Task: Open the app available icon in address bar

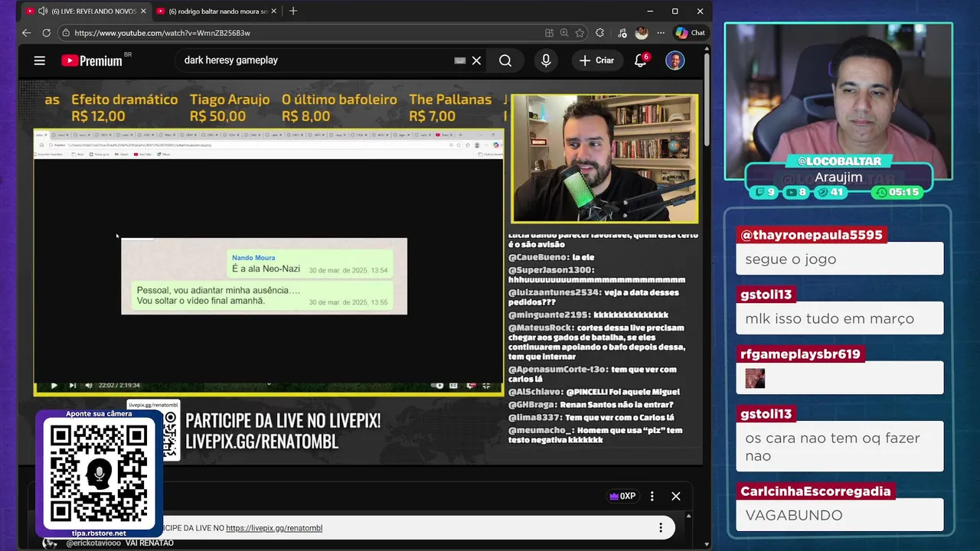Action: coord(549,33)
